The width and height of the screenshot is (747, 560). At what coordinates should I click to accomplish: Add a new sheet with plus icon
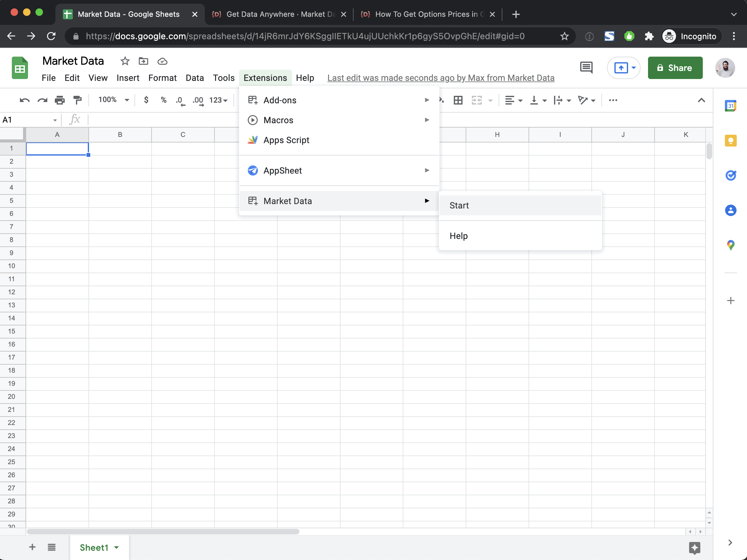point(32,547)
